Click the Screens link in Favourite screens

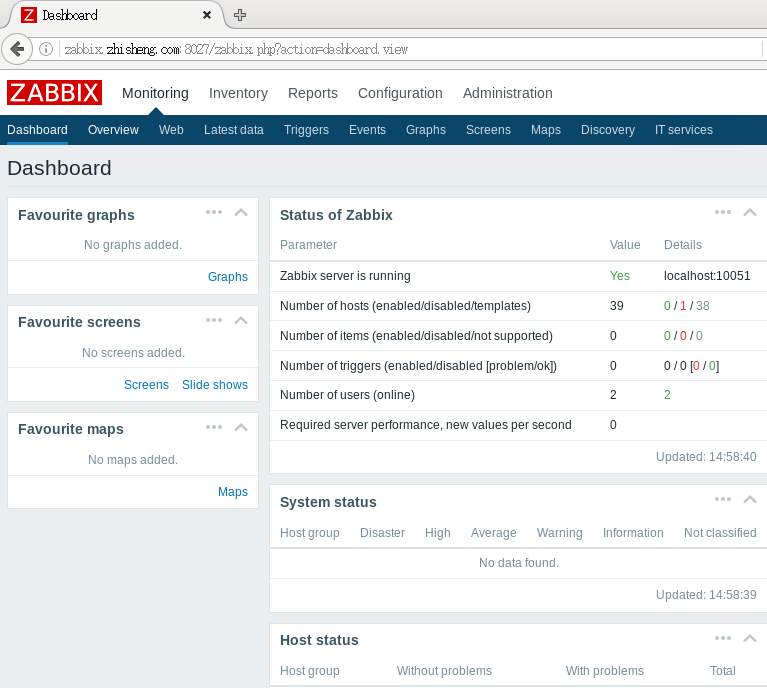146,385
